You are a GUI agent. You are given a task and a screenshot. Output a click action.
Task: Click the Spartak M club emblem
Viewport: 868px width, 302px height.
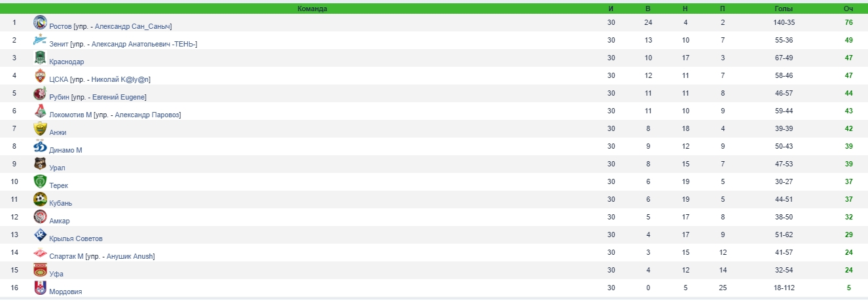point(40,252)
